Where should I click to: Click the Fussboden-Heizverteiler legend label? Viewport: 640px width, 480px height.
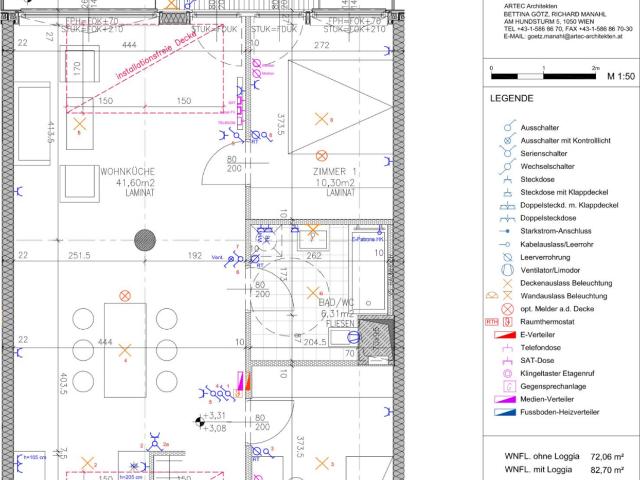click(x=560, y=412)
